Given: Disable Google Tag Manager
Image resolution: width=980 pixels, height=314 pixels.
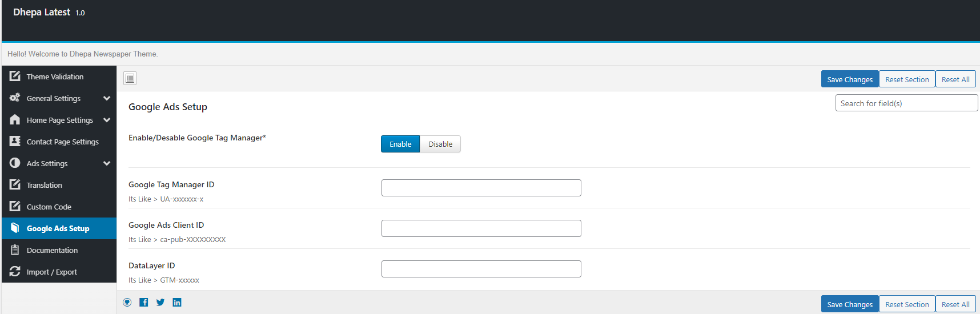Looking at the screenshot, I should 440,144.
